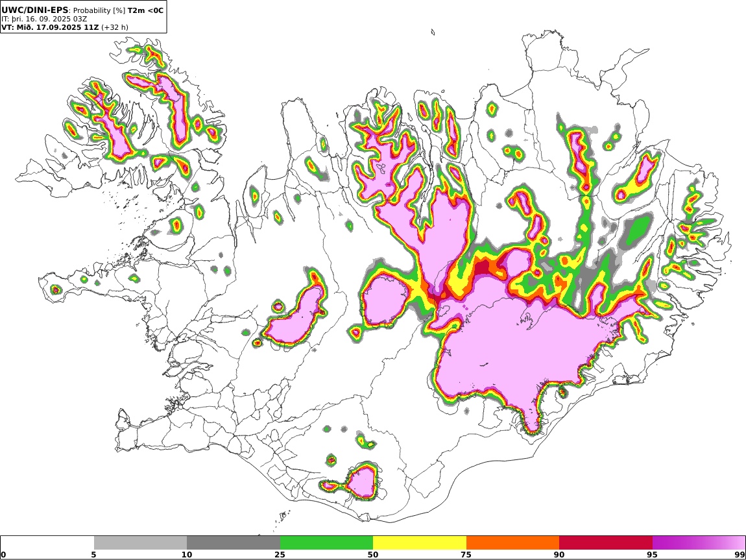Click the 'VT: Mið. 17.09.2025 11Z' line

(x=50, y=27)
